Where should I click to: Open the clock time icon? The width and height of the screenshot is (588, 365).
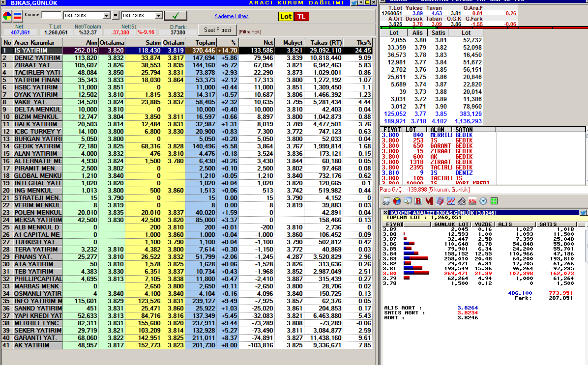point(483,201)
